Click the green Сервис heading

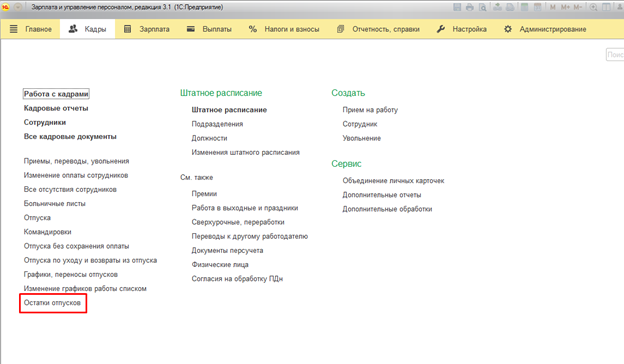[x=347, y=164]
